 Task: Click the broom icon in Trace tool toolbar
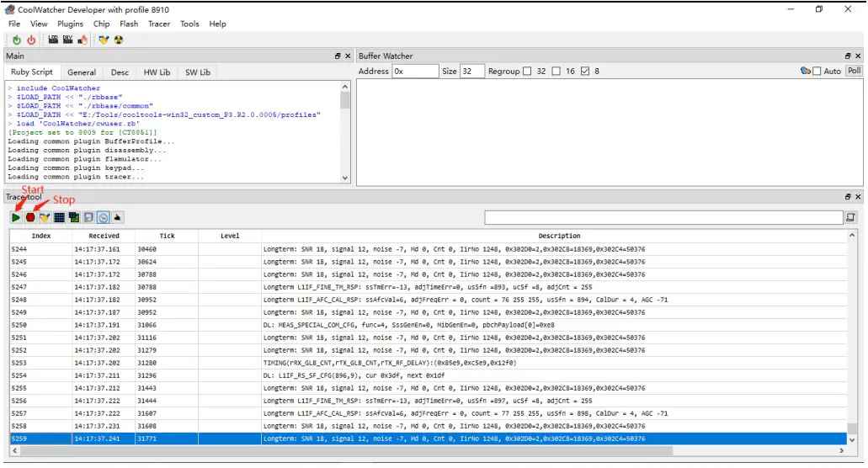45,217
